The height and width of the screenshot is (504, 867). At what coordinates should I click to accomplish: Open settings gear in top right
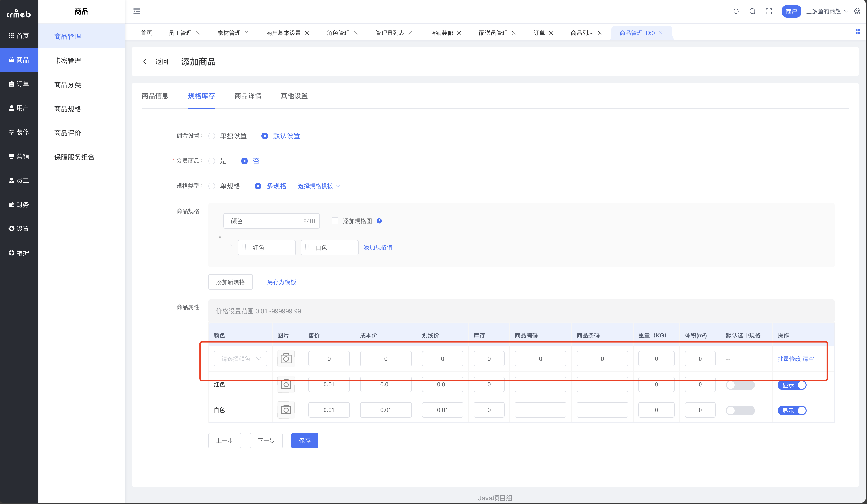(x=857, y=11)
